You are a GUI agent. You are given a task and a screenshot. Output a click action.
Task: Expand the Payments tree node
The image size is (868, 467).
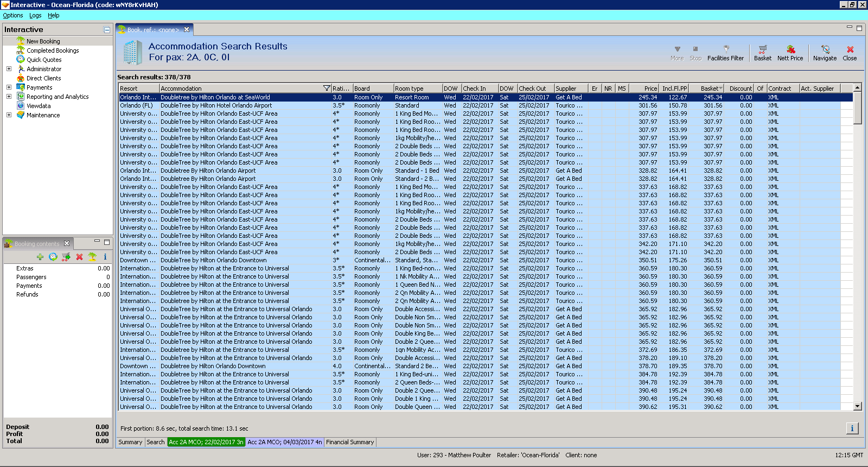(9, 87)
